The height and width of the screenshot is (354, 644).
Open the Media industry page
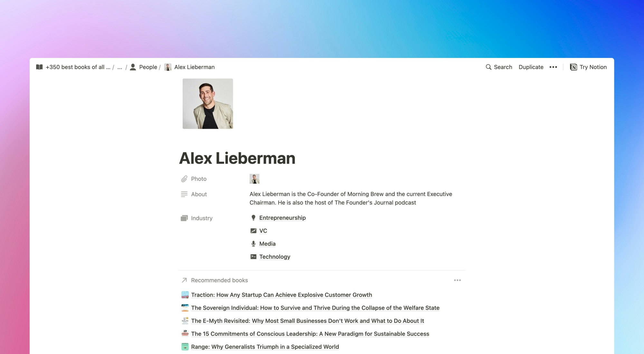point(267,244)
